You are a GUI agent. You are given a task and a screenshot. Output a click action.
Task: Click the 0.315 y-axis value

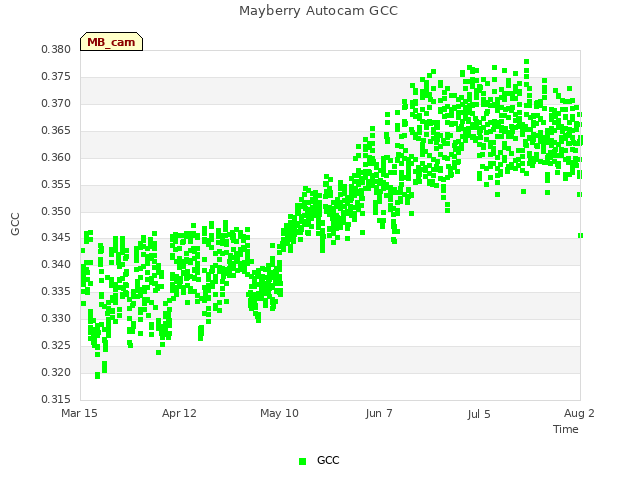(x=56, y=399)
